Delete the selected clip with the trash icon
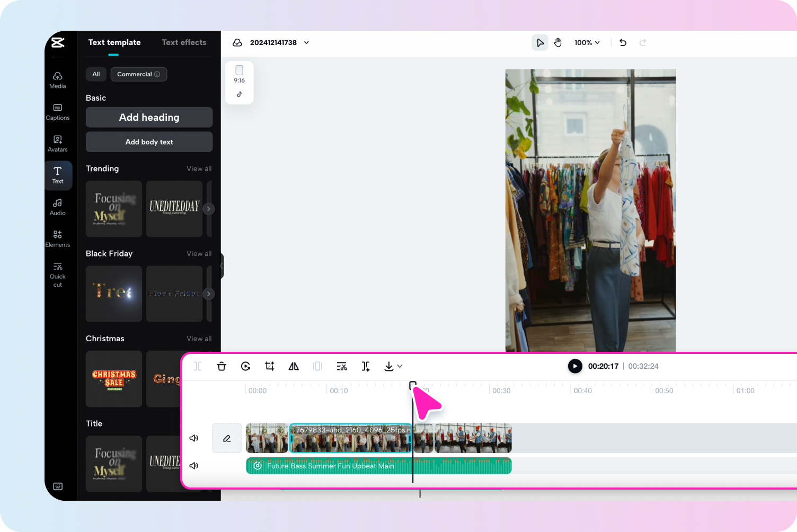 (222, 366)
